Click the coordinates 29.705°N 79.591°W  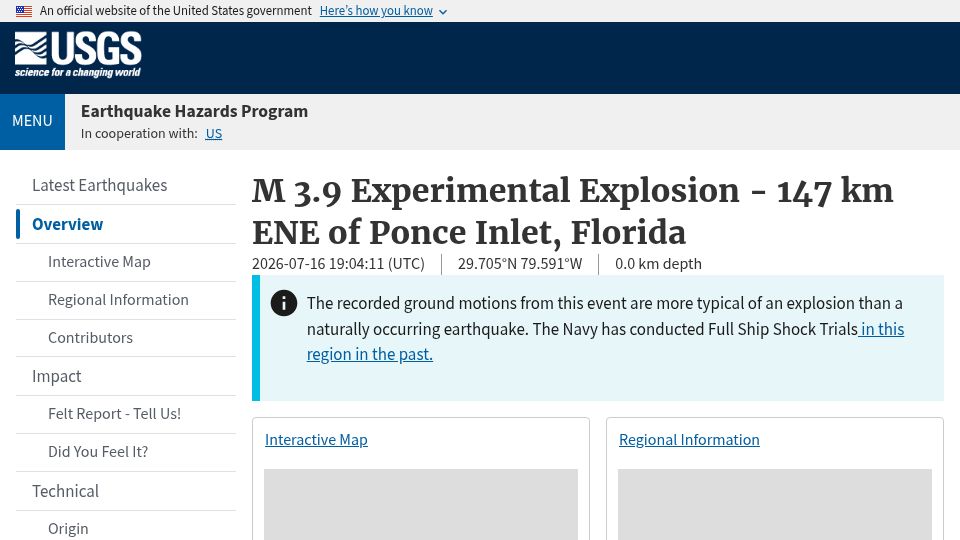tap(520, 264)
